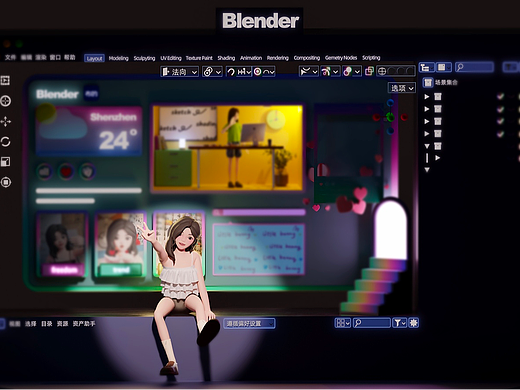Click the scene collection box icon

(428, 82)
